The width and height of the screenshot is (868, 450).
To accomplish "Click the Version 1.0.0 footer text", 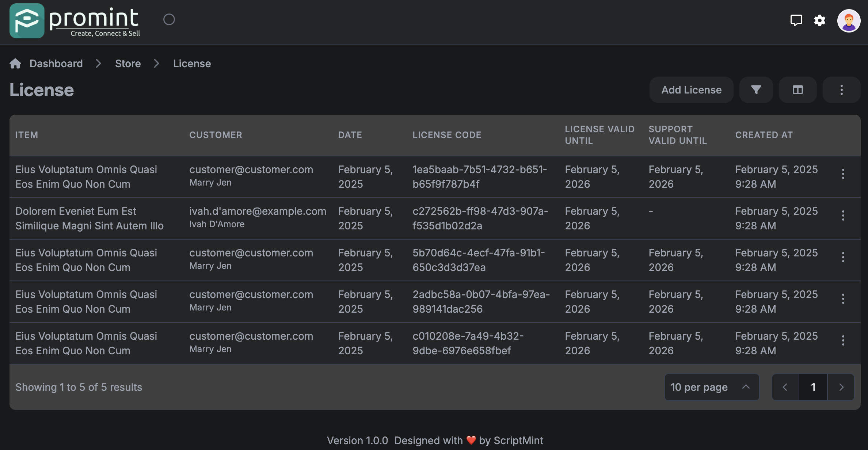I will click(x=357, y=441).
